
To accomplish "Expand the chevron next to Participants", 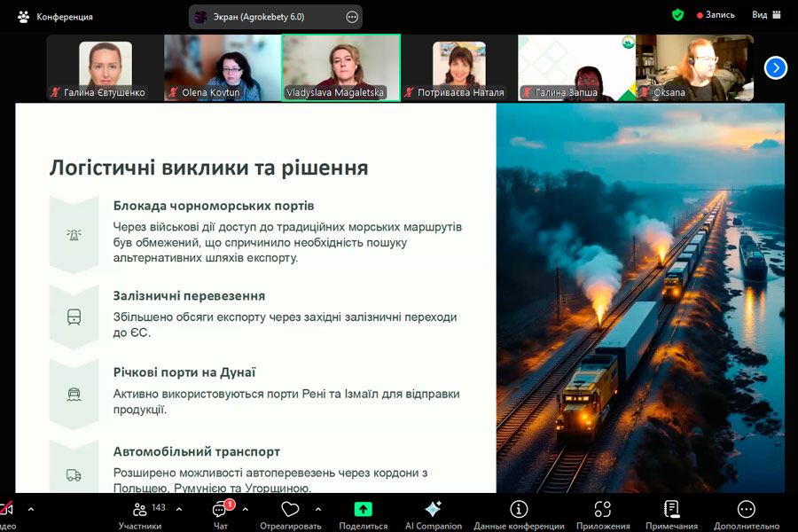I will 179,510.
